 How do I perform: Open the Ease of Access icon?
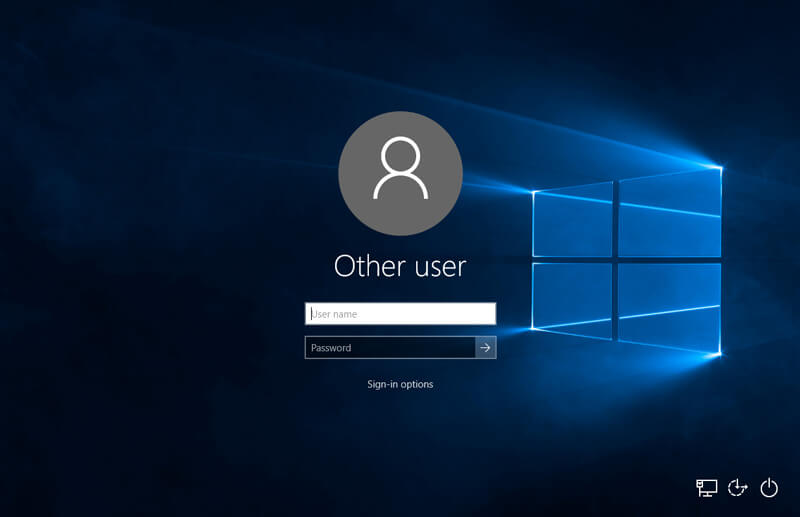pyautogui.click(x=738, y=488)
